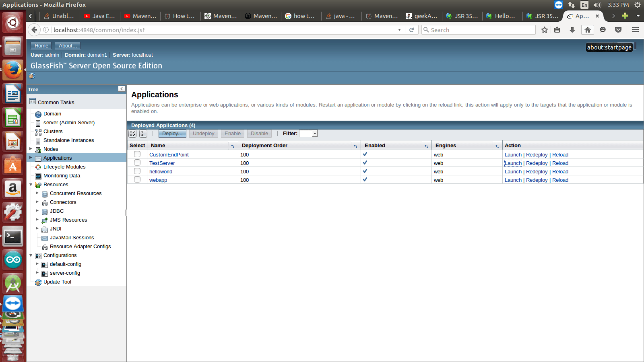Image resolution: width=644 pixels, height=362 pixels.
Task: Go back with the Firefox back arrow
Action: [35, 30]
